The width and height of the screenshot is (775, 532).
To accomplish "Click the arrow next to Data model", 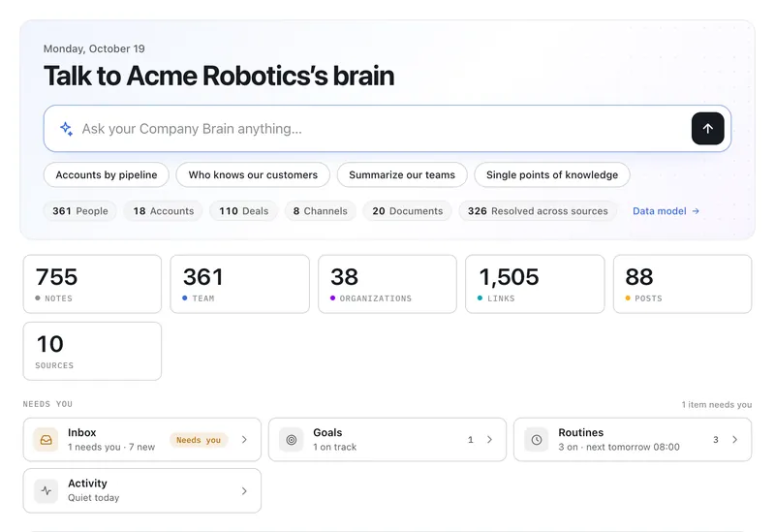I will pyautogui.click(x=696, y=211).
